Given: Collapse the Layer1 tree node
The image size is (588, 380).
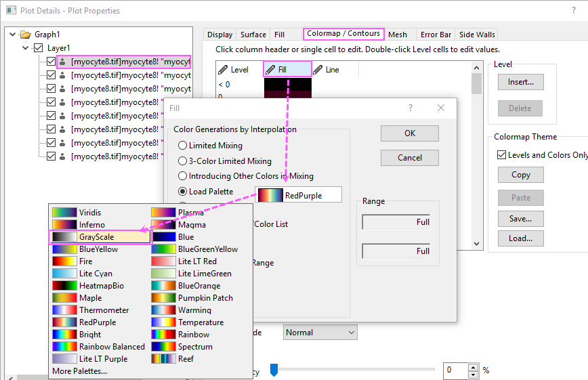Looking at the screenshot, I should pyautogui.click(x=26, y=48).
